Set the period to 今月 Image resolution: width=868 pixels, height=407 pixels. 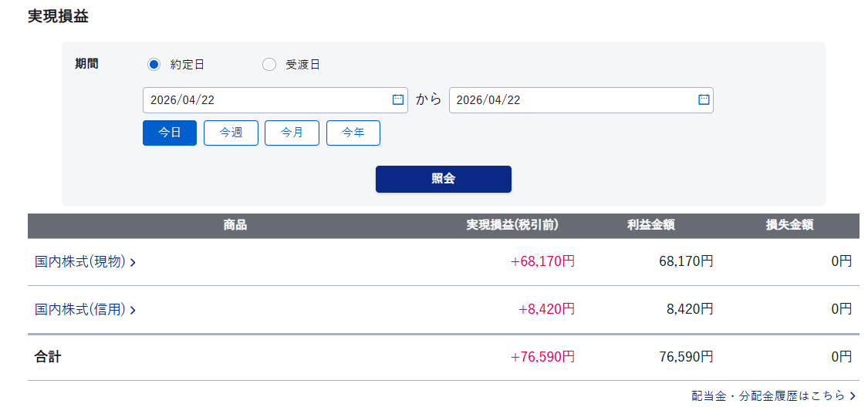[x=292, y=133]
